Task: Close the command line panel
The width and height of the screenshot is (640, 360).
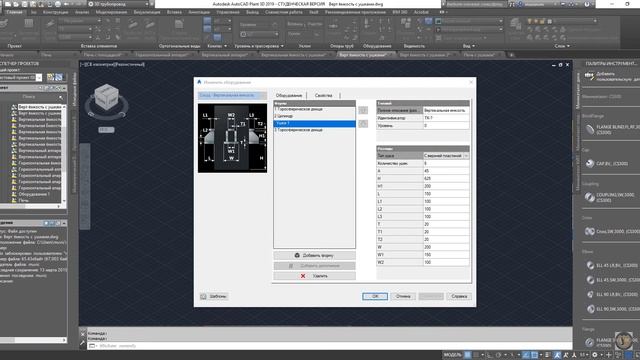Action: coord(83,333)
